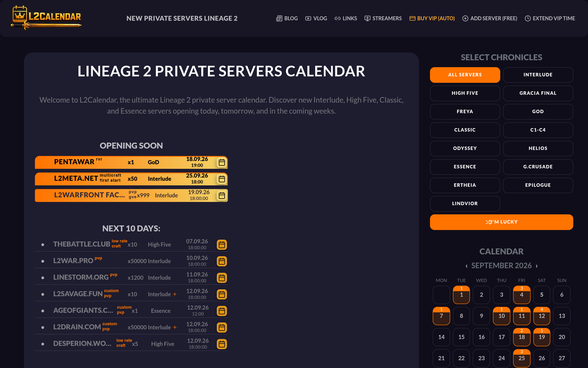Choose ESSENCE chronicle filter
This screenshot has height=368, width=588.
point(465,167)
